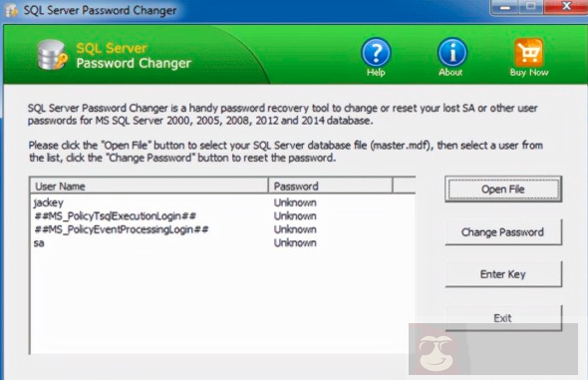Click the Password column header
This screenshot has width=588, height=380.
pyautogui.click(x=330, y=186)
